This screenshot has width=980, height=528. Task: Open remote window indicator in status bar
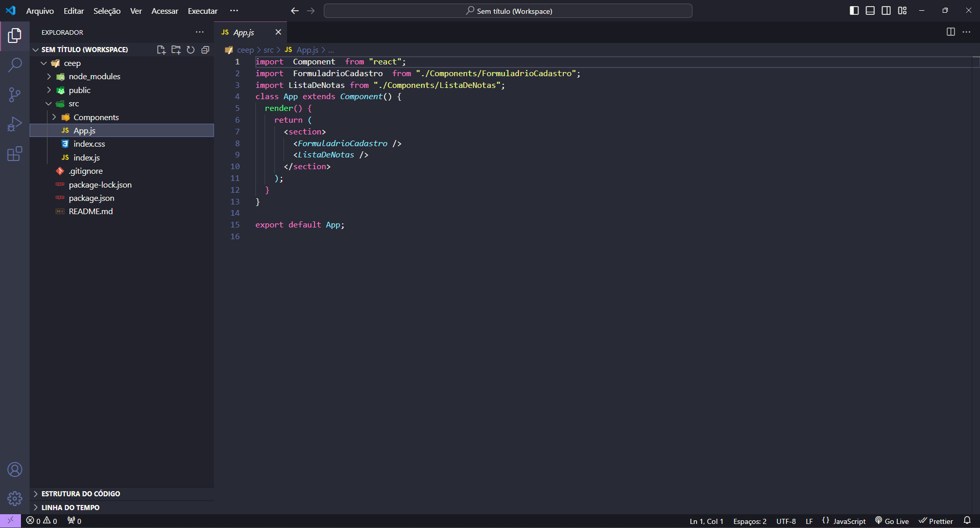coord(10,521)
